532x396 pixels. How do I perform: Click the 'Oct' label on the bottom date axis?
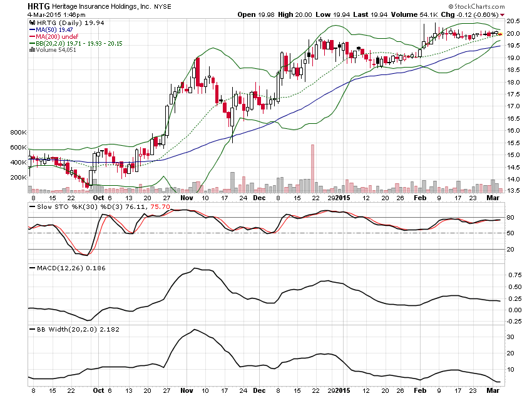(x=98, y=390)
